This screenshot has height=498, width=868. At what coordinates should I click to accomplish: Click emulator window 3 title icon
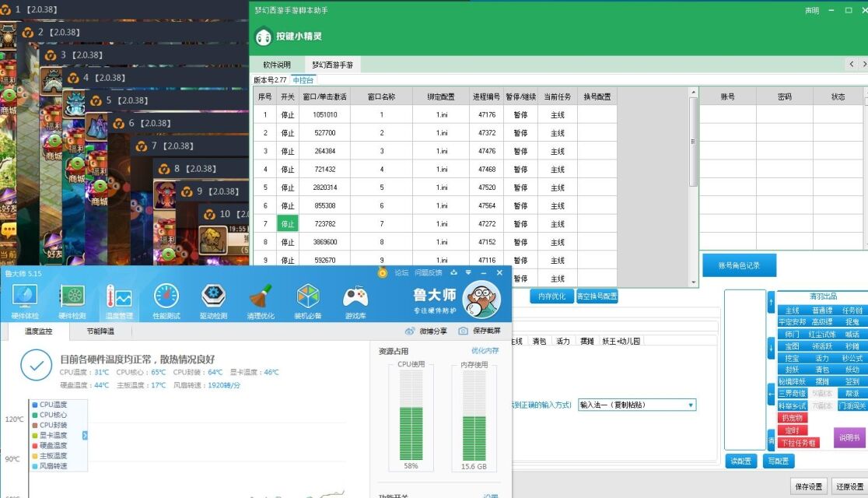51,54
